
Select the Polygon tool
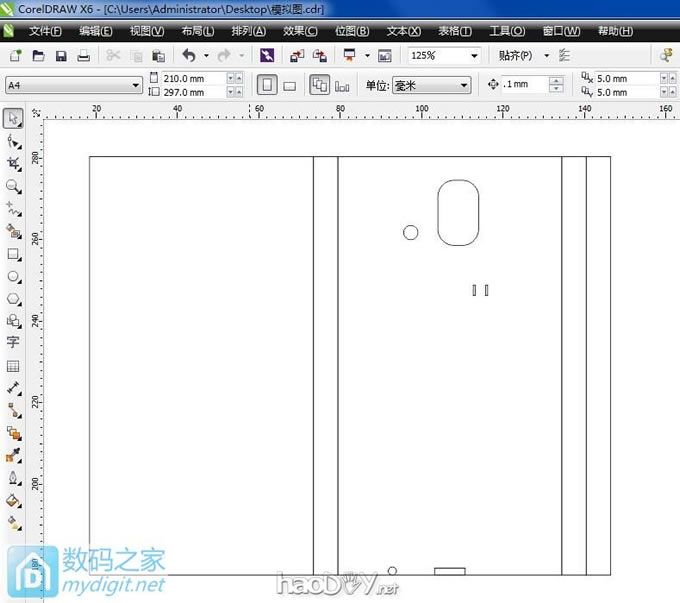point(13,298)
